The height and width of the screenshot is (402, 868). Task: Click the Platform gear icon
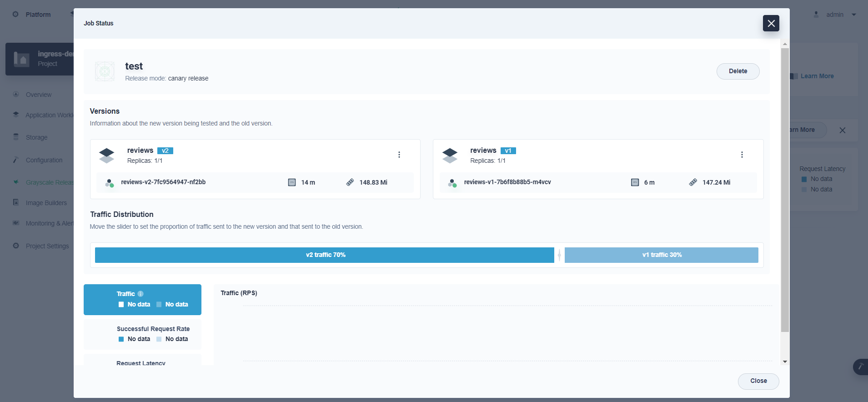click(x=15, y=15)
